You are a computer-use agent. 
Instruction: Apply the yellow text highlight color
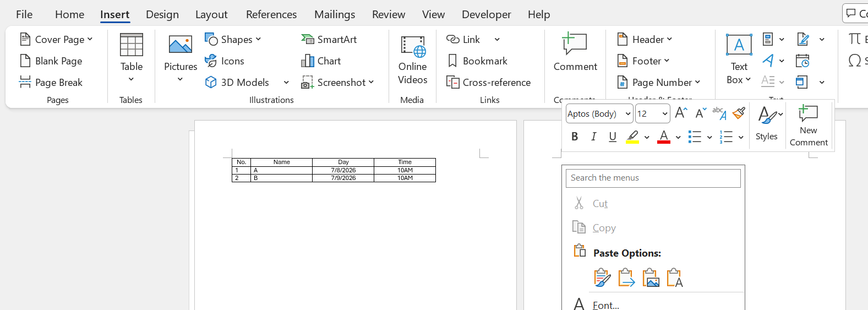pyautogui.click(x=632, y=137)
